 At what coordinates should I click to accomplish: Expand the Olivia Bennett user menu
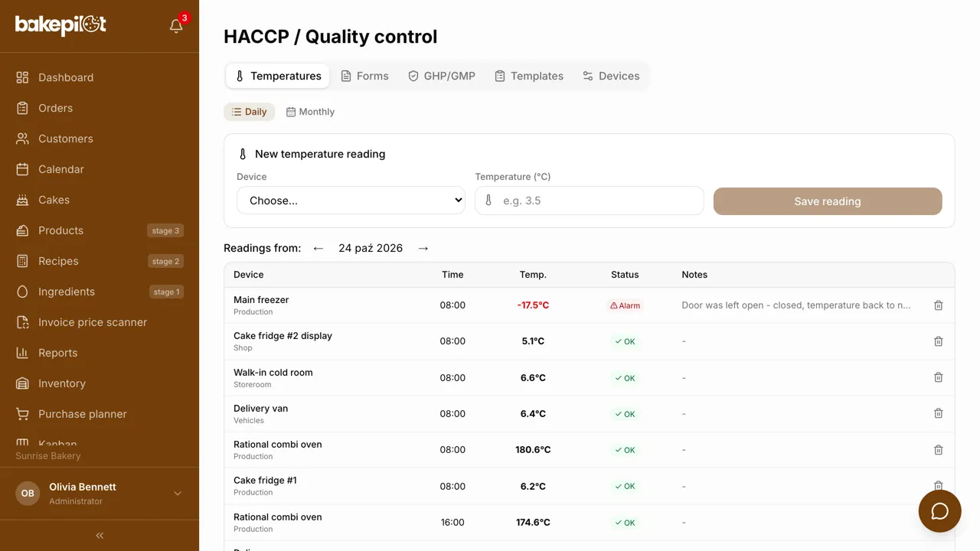(x=100, y=494)
